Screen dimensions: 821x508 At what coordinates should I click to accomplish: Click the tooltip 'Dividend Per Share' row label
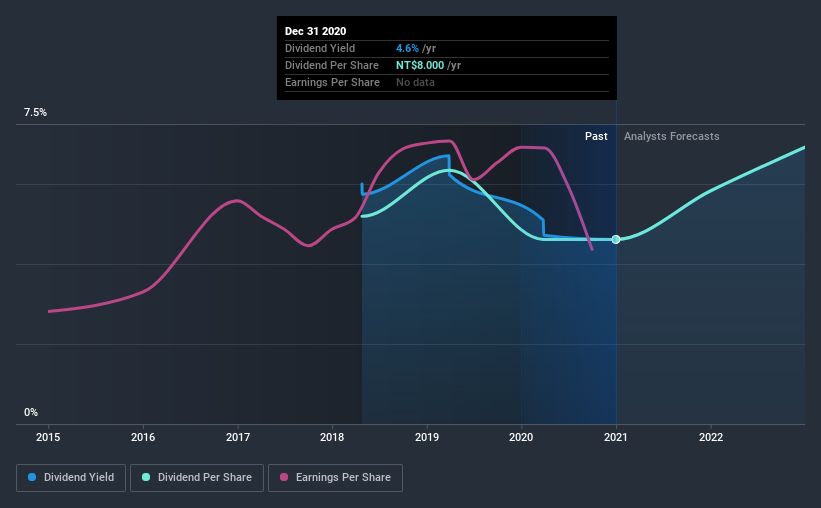point(331,65)
